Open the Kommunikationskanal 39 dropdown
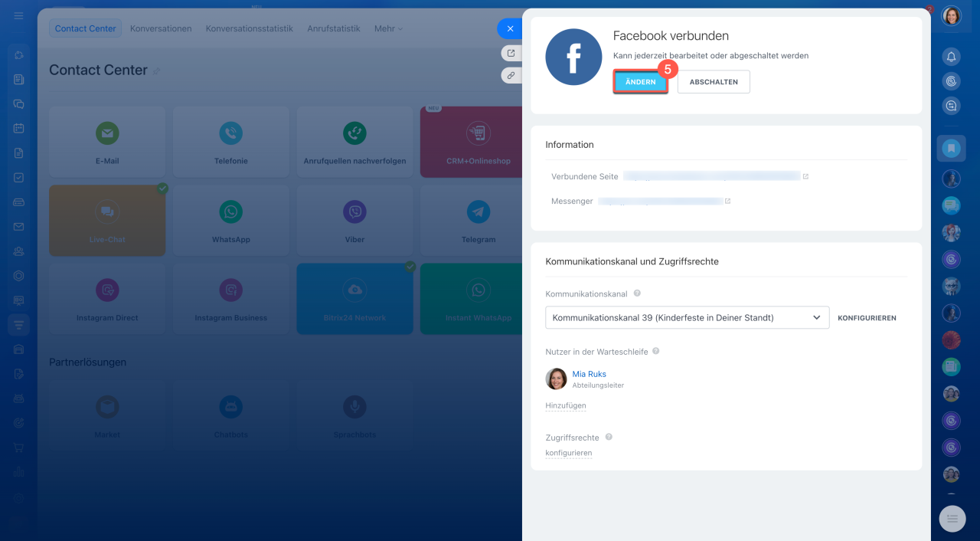Image resolution: width=980 pixels, height=541 pixels. tap(687, 317)
